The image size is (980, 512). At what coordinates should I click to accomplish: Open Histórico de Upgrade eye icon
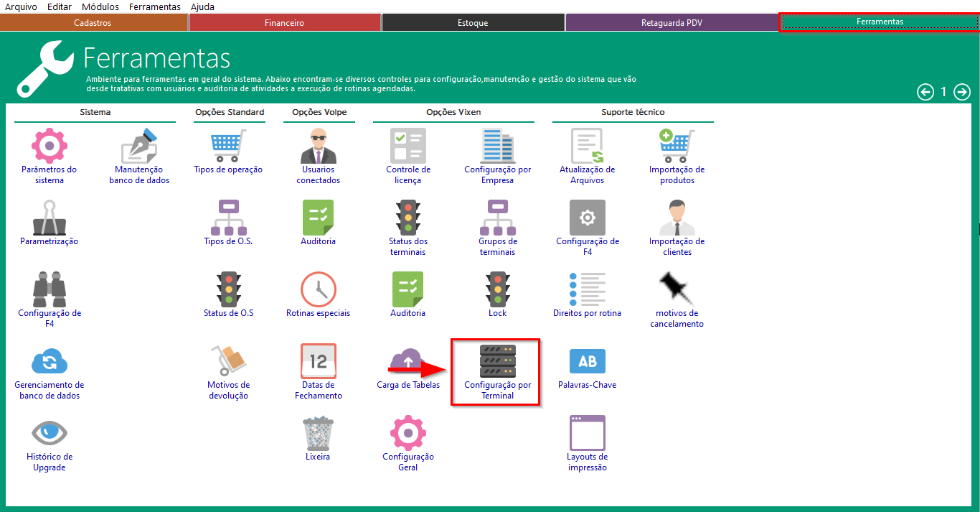[x=49, y=433]
